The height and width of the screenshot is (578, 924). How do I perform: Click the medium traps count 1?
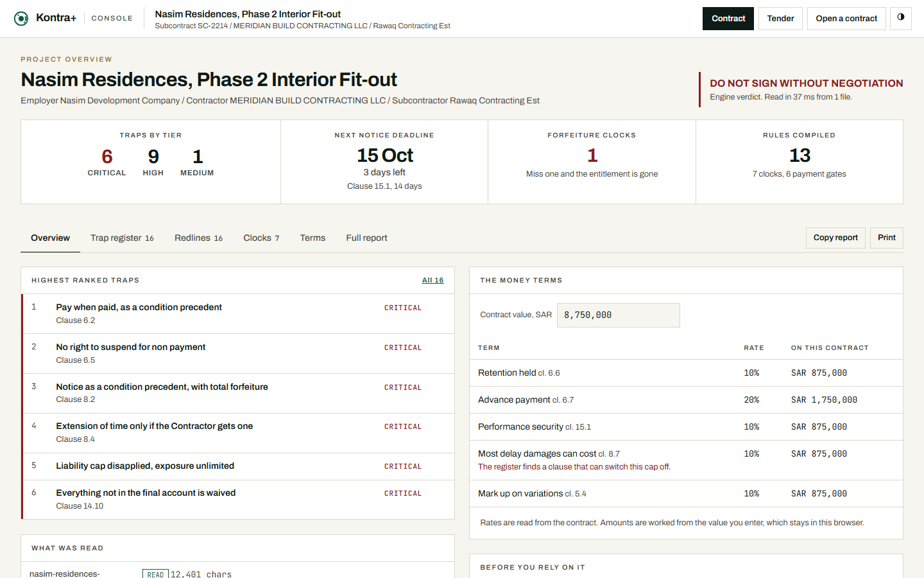tap(198, 157)
